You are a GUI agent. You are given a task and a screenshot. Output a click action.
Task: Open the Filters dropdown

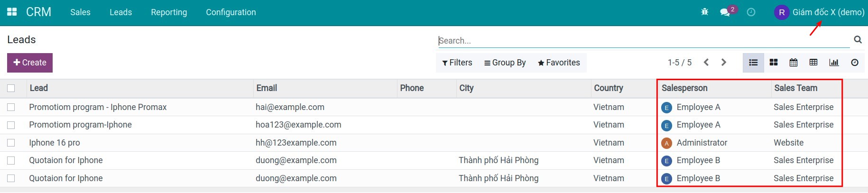[x=457, y=63]
